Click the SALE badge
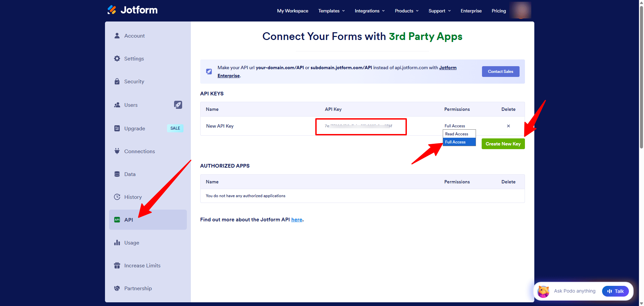The height and width of the screenshot is (306, 644). coord(175,128)
